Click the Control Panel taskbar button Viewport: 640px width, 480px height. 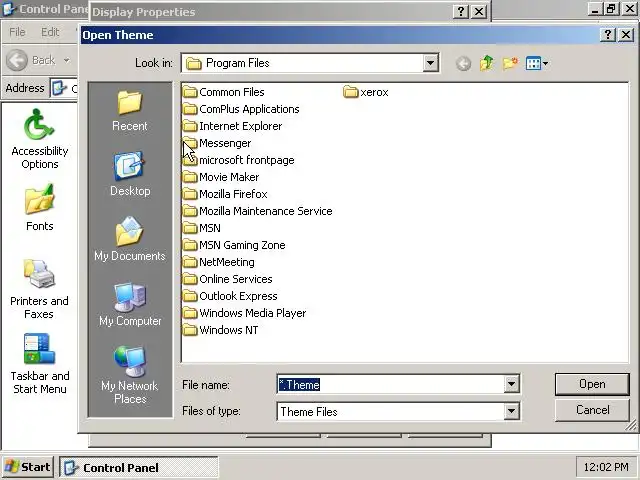[139, 467]
